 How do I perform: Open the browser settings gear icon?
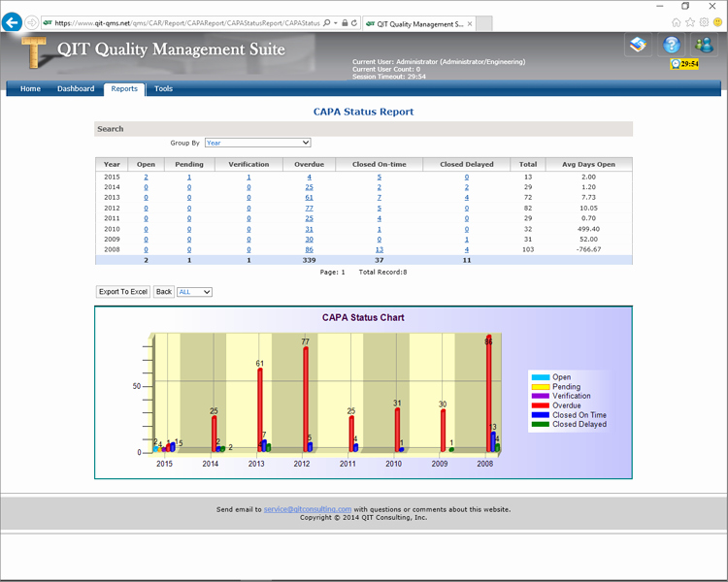704,22
